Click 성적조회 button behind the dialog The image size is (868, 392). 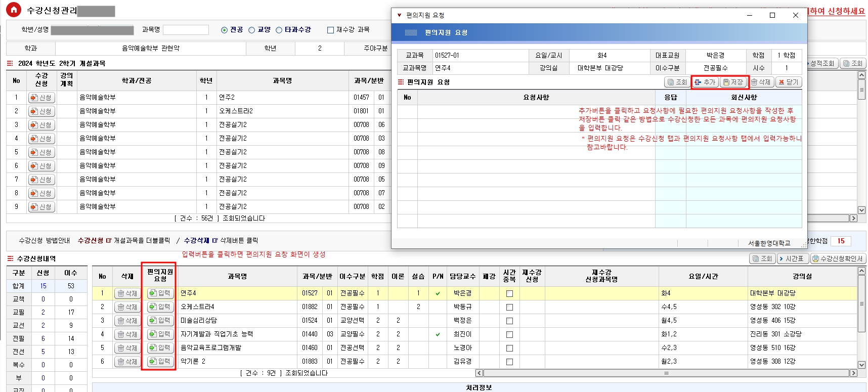point(823,63)
